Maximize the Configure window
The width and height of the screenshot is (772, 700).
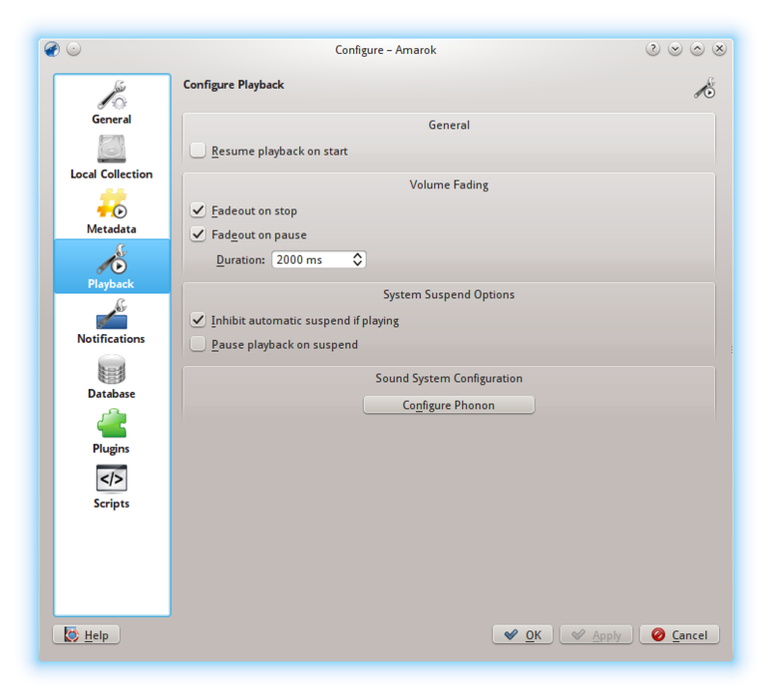[x=697, y=49]
